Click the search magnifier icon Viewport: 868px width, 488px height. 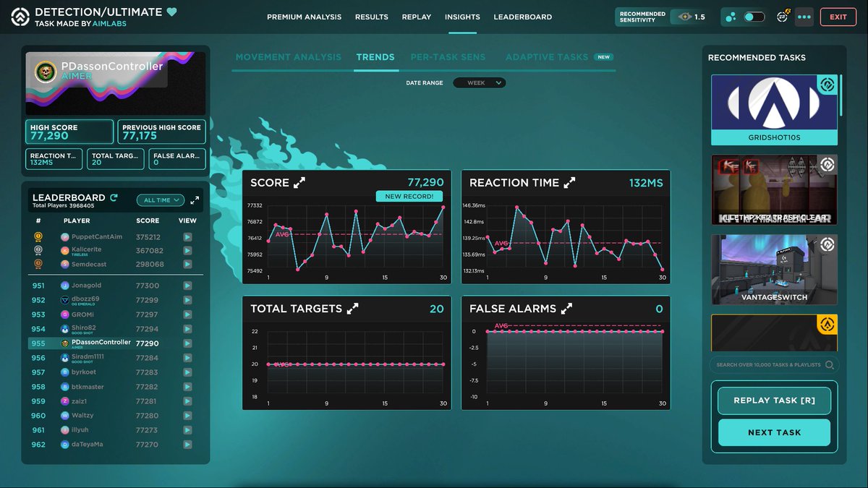coord(830,365)
